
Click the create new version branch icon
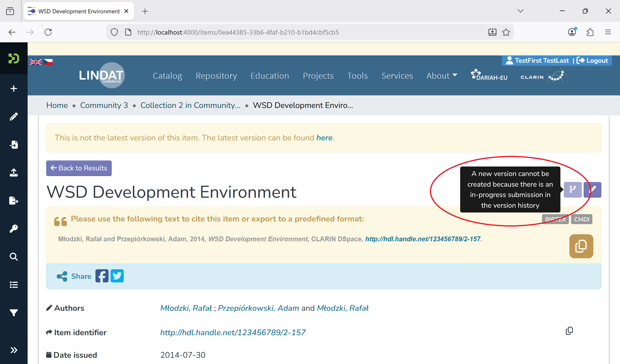pyautogui.click(x=573, y=190)
